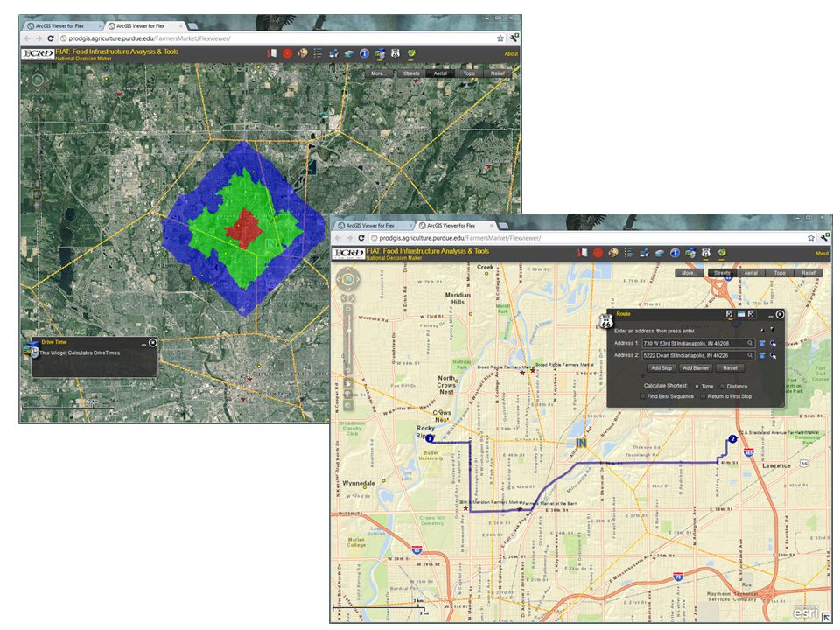Click route stop marker 2 on map

coord(732,439)
